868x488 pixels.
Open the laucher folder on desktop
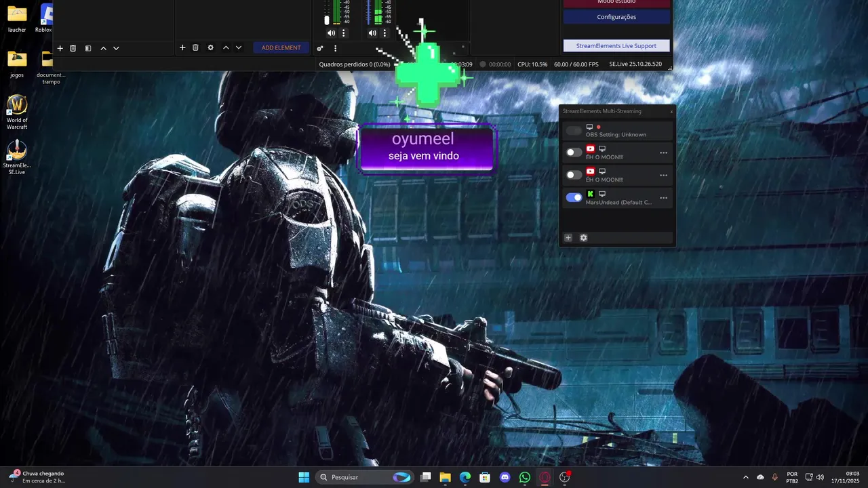click(17, 19)
